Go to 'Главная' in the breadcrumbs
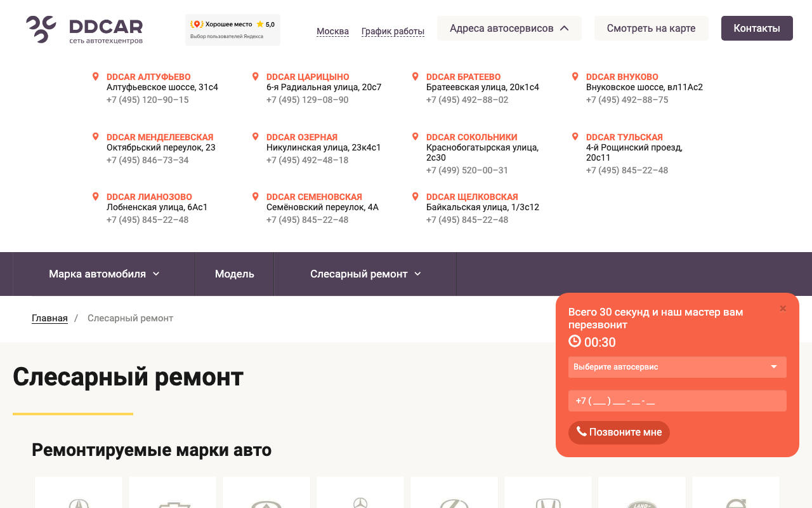The height and width of the screenshot is (508, 812). pos(49,318)
